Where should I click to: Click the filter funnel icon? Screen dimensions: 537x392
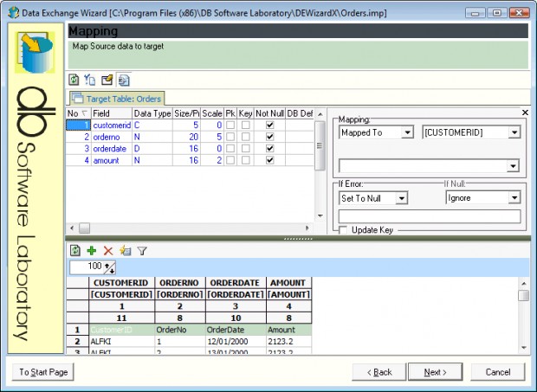[142, 251]
